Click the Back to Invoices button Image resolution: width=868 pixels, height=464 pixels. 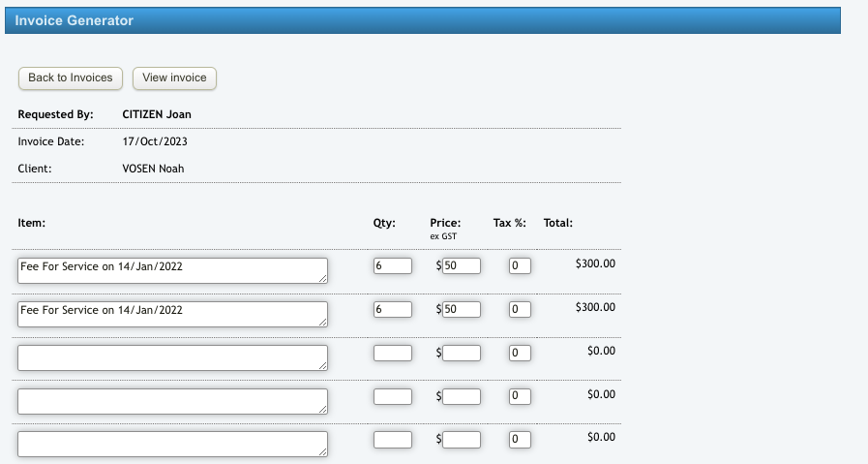[71, 78]
